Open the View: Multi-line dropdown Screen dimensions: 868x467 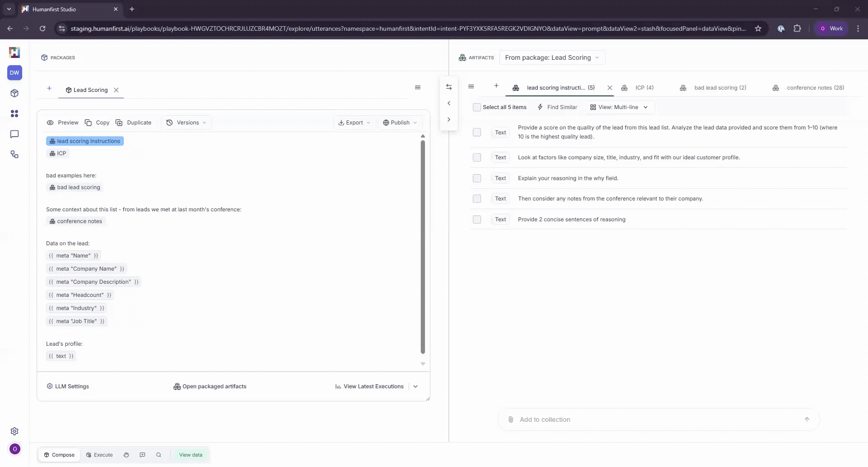coord(619,107)
